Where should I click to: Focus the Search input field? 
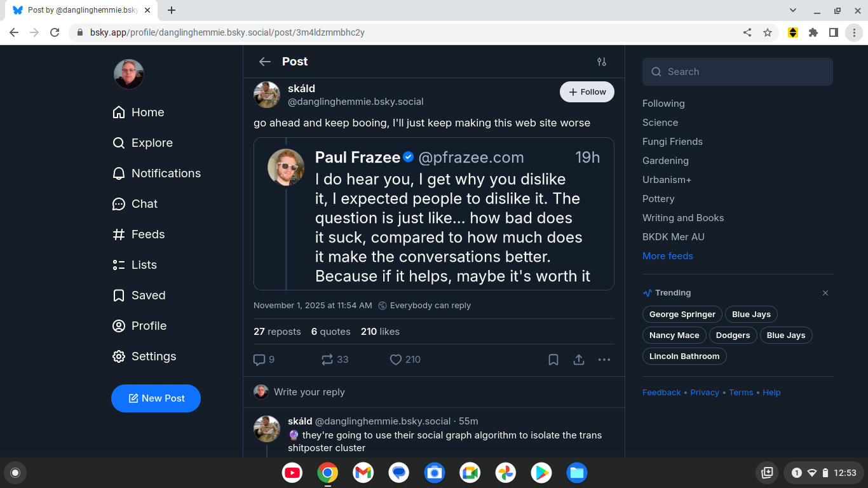(743, 72)
